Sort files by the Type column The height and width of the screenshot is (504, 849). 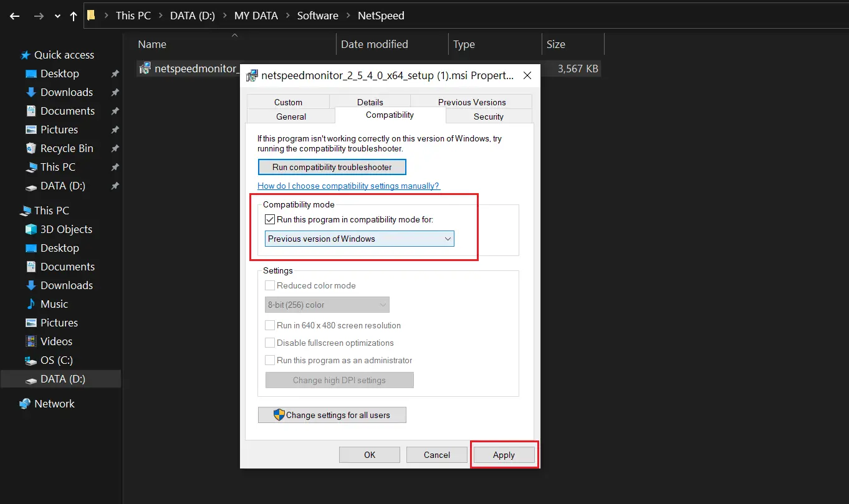(x=464, y=44)
